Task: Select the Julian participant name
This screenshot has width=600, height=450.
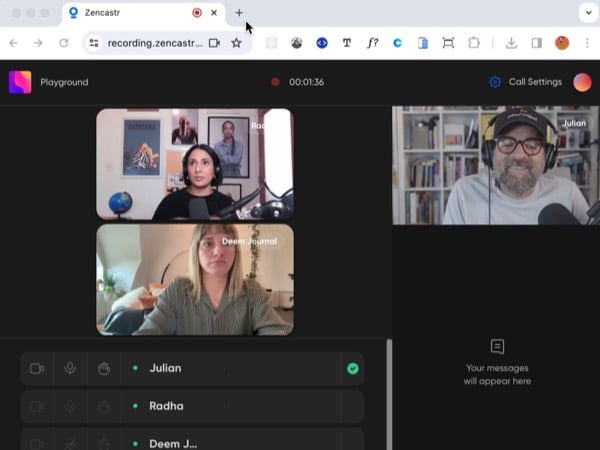Action: 165,368
